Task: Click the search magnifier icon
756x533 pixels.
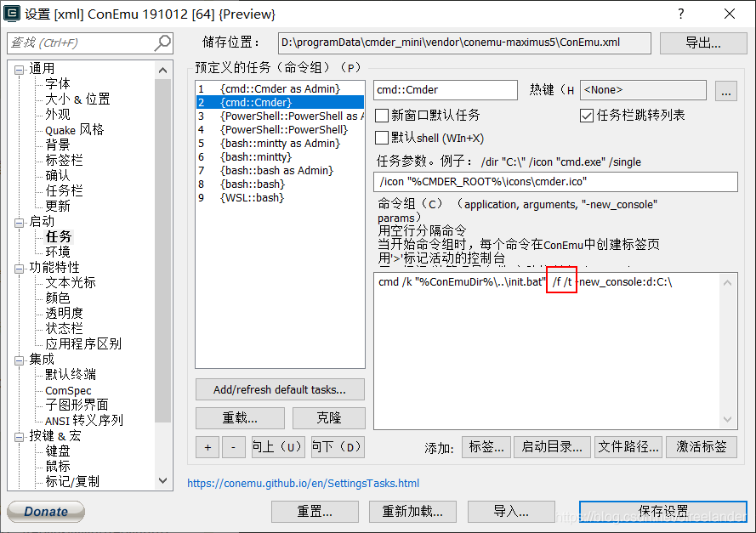Action: pyautogui.click(x=162, y=43)
